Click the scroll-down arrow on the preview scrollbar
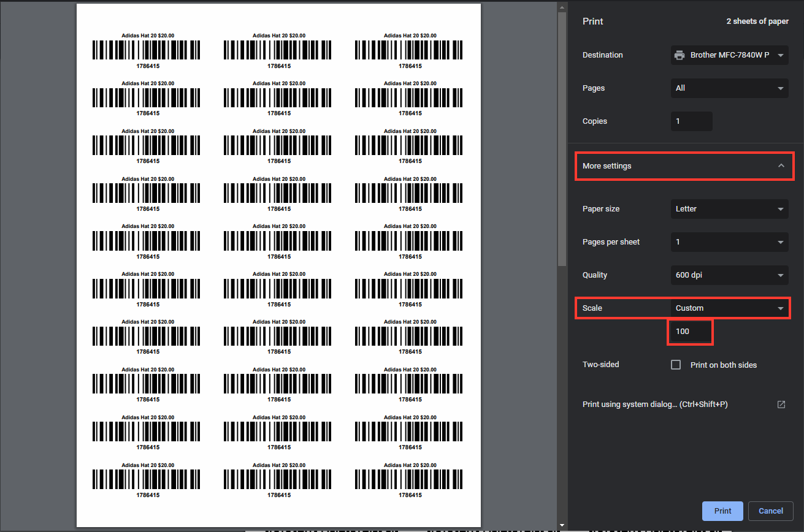The height and width of the screenshot is (532, 804). [562, 525]
